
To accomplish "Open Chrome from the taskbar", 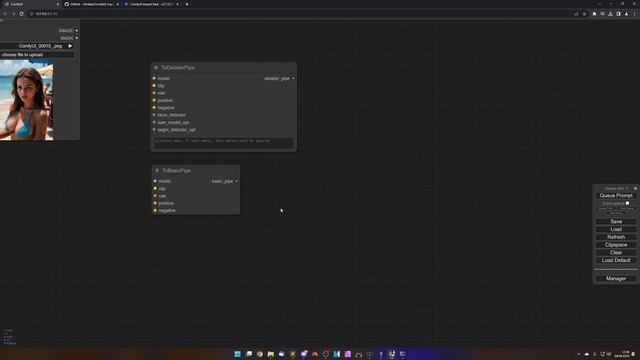I will point(260,354).
